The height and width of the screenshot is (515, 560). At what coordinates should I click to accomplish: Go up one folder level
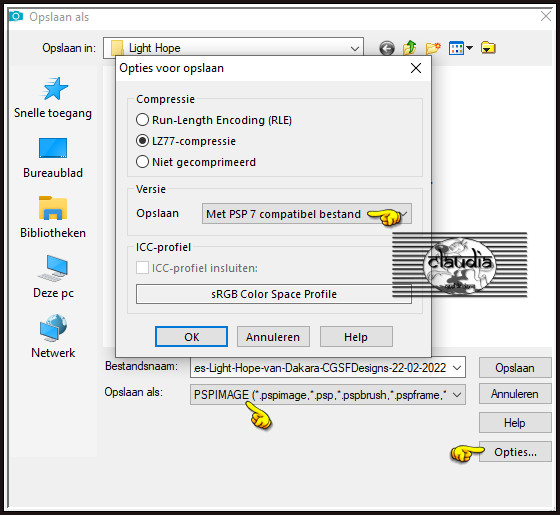click(x=410, y=48)
